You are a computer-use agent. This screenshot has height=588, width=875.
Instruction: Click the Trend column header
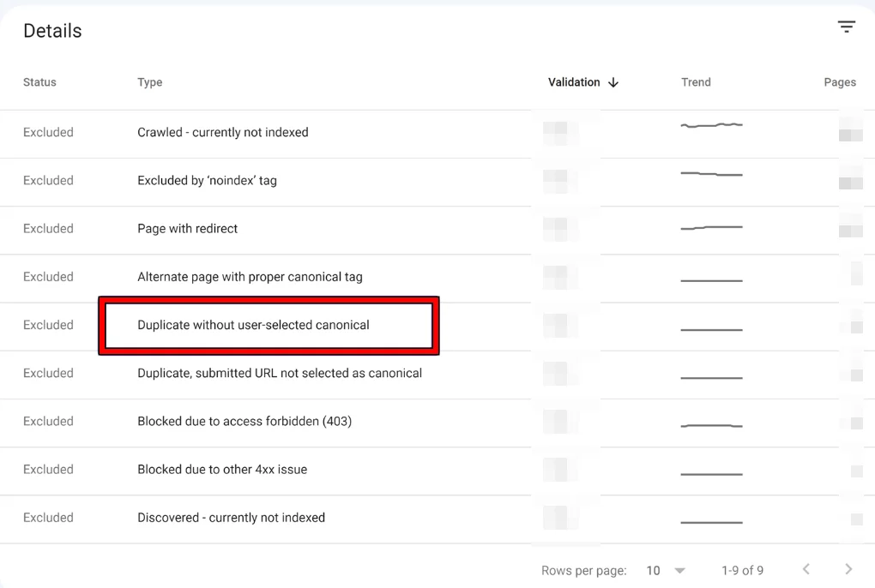696,82
